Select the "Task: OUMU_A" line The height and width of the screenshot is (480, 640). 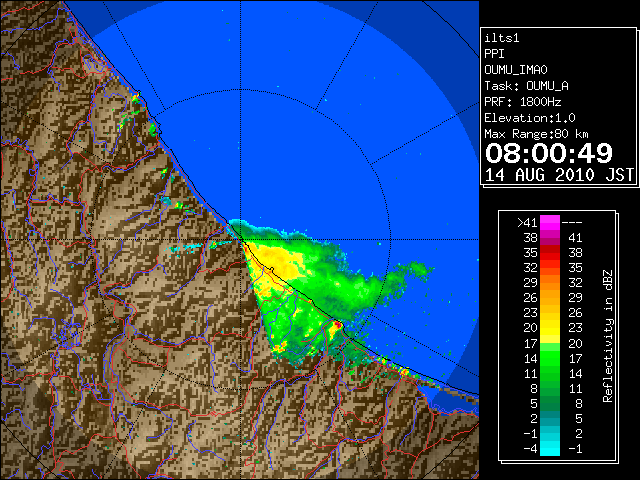pos(526,86)
